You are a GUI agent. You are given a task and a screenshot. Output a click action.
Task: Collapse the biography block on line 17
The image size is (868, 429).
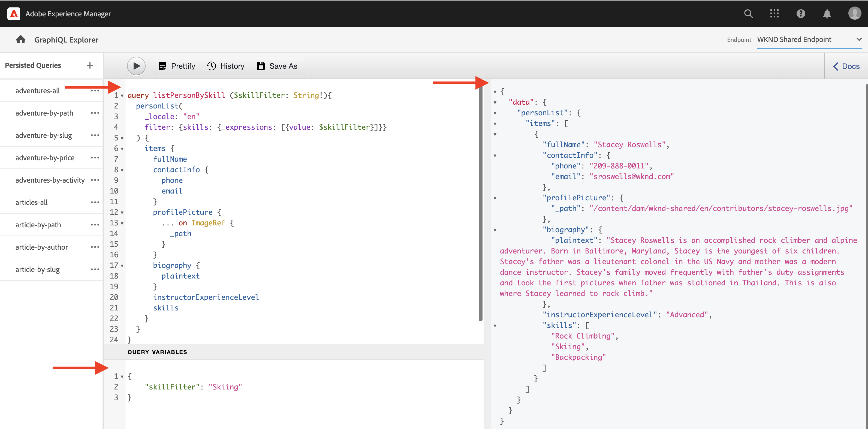[x=122, y=266]
